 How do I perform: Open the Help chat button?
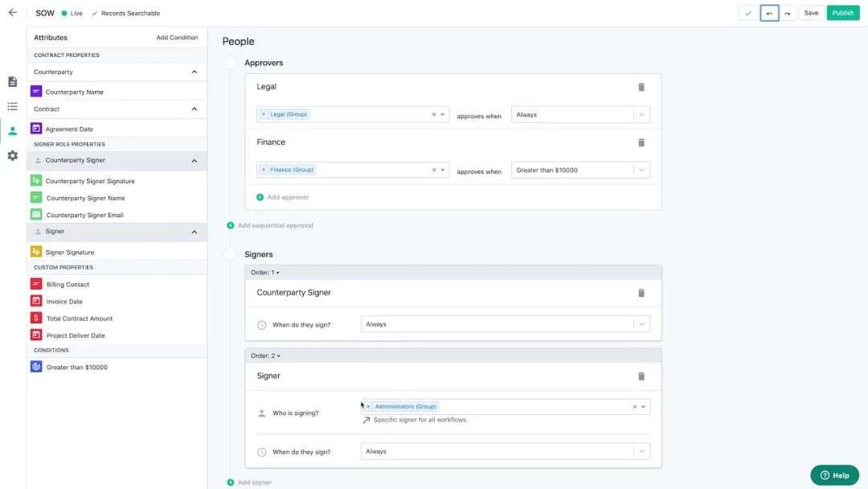[x=834, y=475]
